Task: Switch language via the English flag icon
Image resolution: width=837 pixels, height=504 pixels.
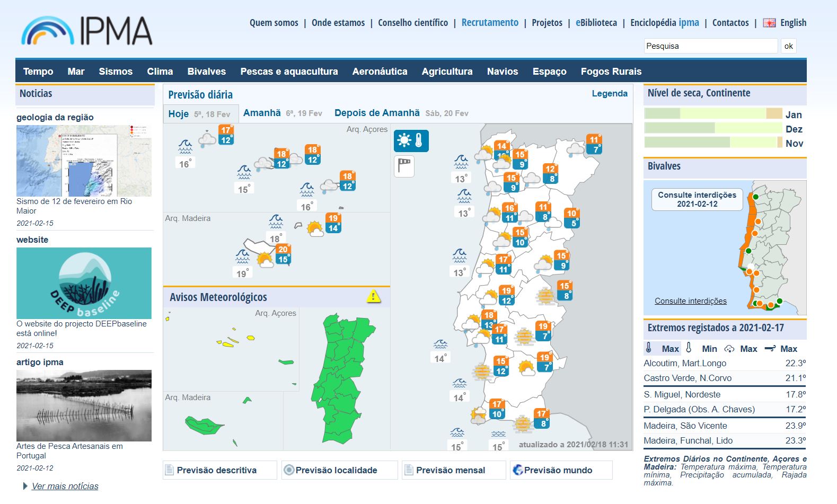Action: click(x=769, y=23)
